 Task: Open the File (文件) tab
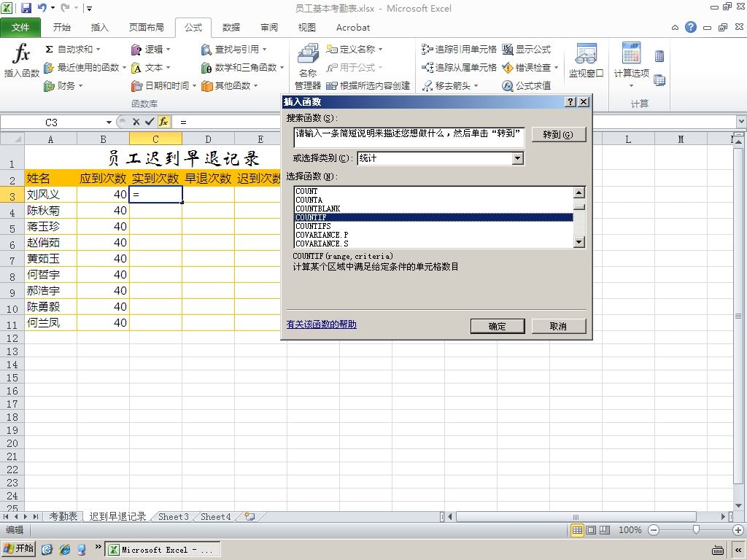coord(20,28)
